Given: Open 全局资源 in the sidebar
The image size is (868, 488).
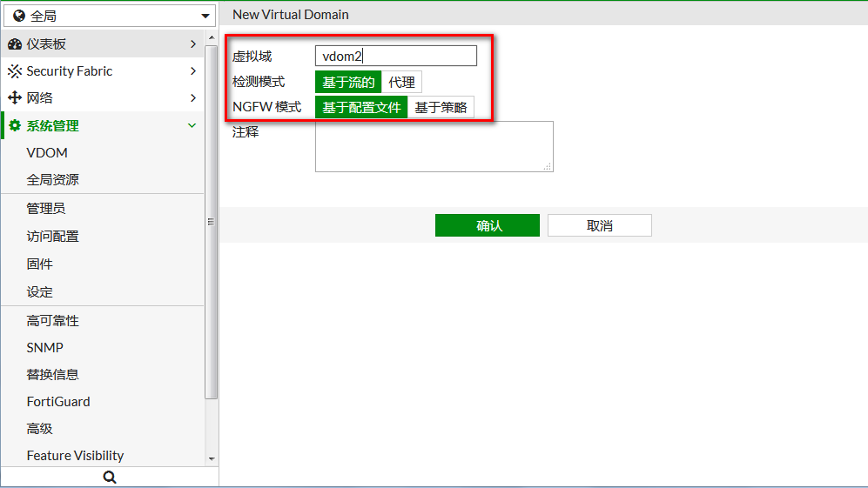Looking at the screenshot, I should coord(52,180).
